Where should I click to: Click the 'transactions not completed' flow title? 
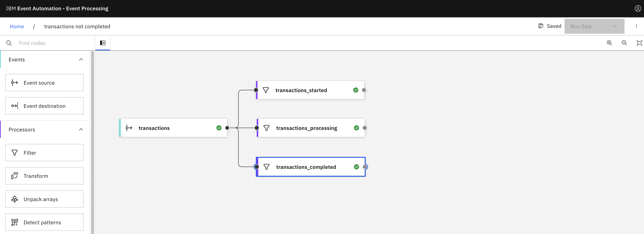click(77, 26)
